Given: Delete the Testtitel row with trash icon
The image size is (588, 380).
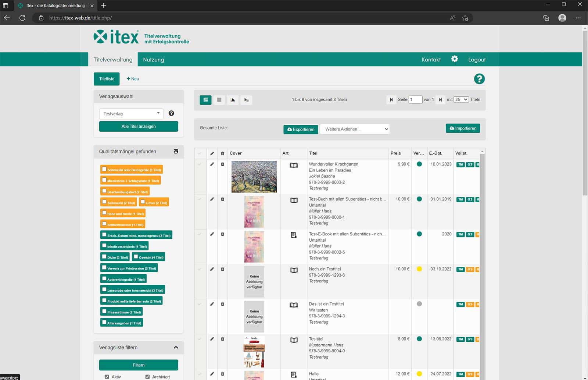Looking at the screenshot, I should (222, 339).
